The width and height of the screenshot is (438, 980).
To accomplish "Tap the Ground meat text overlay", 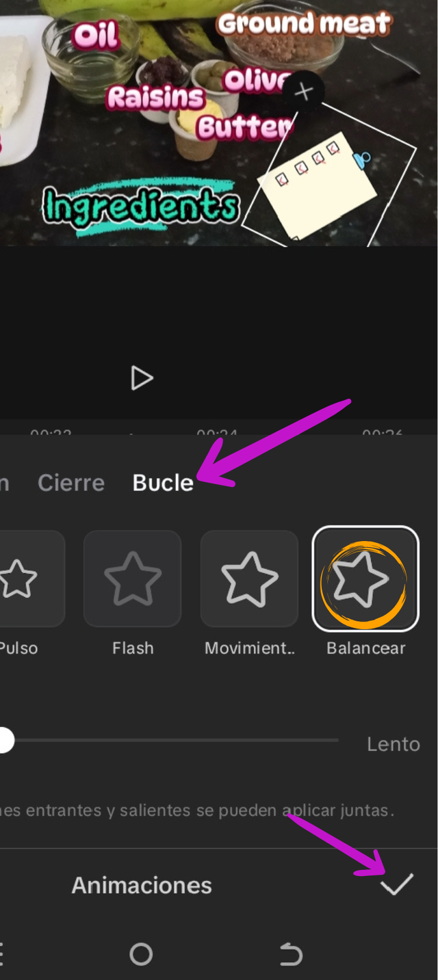I will pyautogui.click(x=304, y=25).
